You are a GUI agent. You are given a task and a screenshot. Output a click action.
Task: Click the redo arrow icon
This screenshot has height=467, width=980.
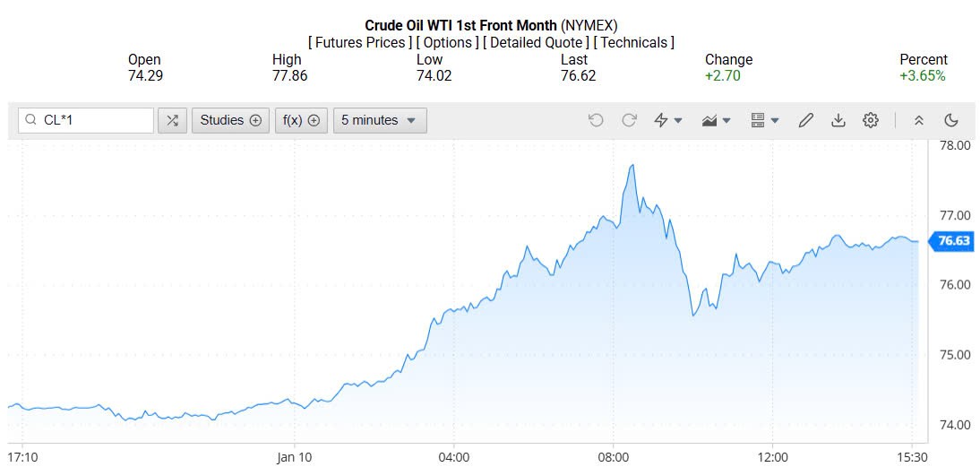(629, 120)
